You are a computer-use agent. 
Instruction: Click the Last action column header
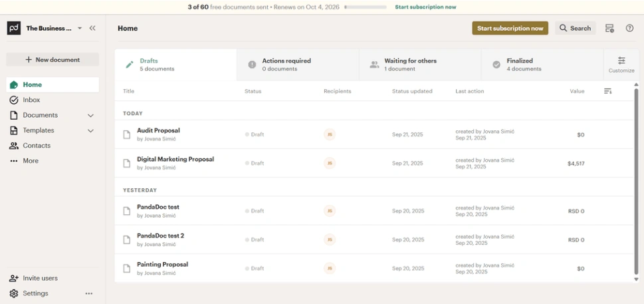tap(469, 91)
